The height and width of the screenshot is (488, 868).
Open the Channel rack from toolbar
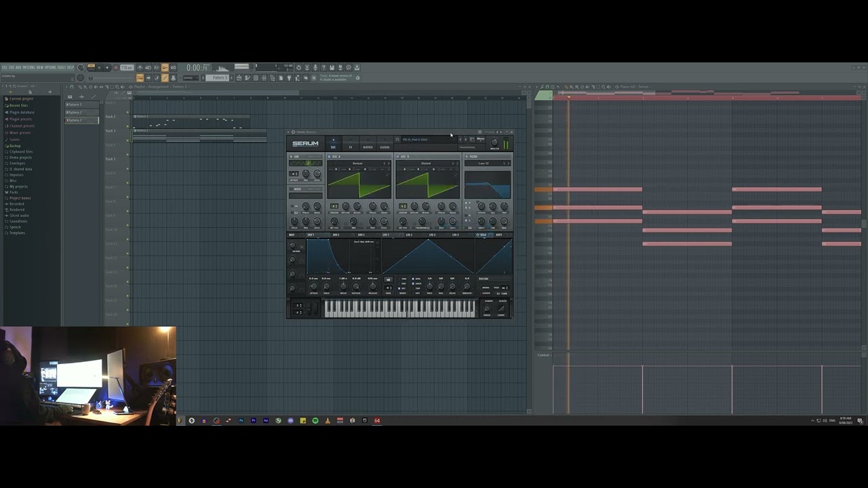click(256, 78)
